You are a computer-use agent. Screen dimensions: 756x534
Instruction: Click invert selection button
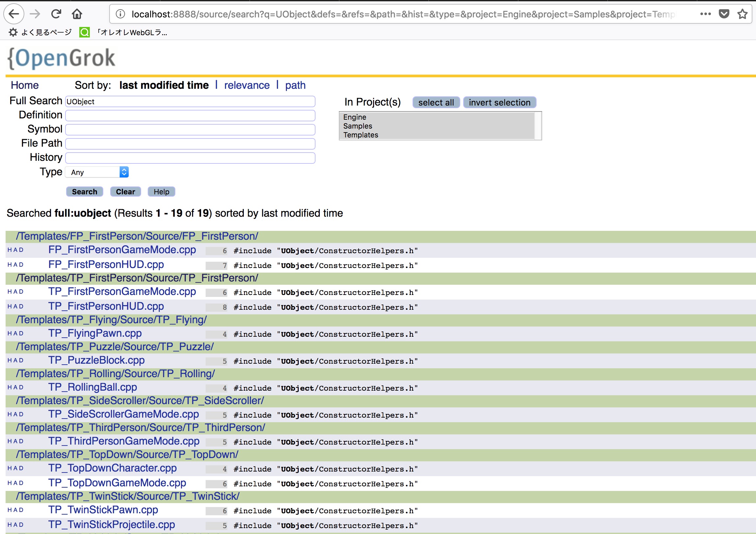click(499, 102)
